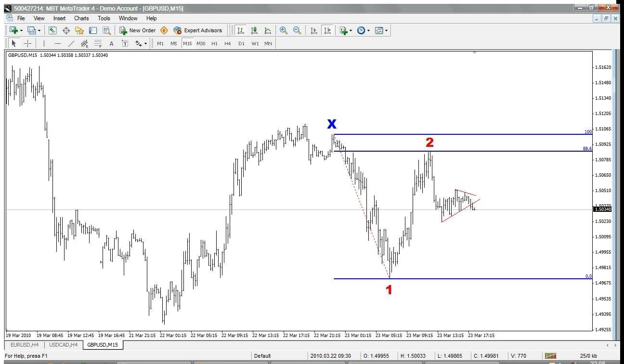Open the Charts menu
This screenshot has width=624, height=364.
pos(81,18)
